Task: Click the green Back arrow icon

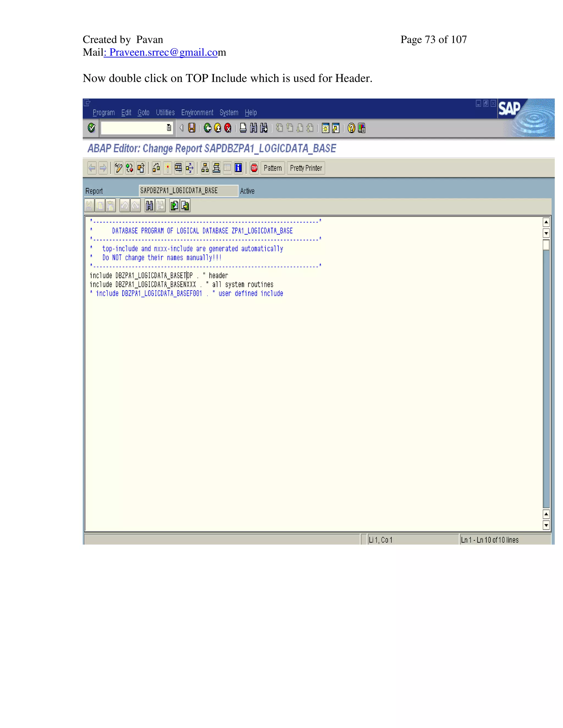Action: coord(208,128)
